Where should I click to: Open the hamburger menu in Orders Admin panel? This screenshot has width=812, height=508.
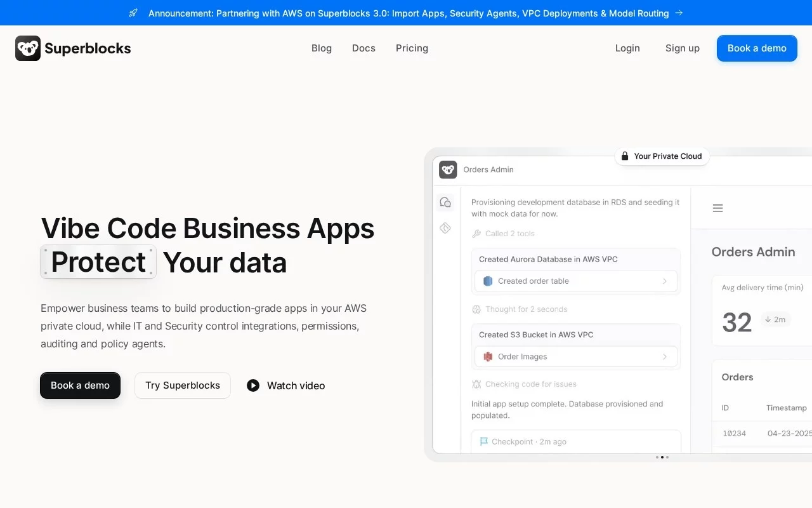pyautogui.click(x=718, y=208)
